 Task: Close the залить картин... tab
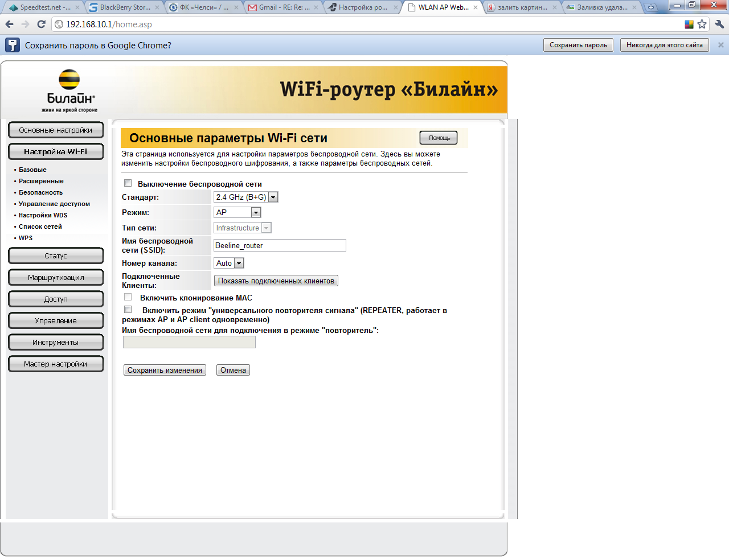[x=555, y=7]
